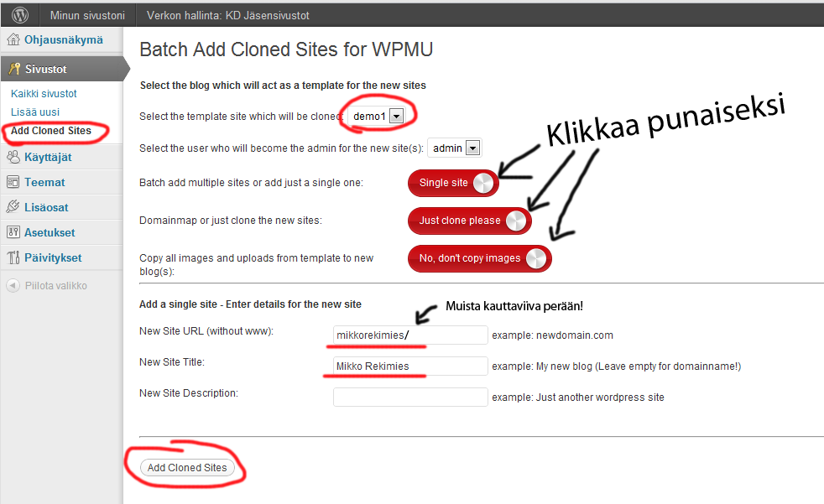This screenshot has height=504, width=824.
Task: Open Ohjausnäkymä in the sidebar
Action: point(64,40)
